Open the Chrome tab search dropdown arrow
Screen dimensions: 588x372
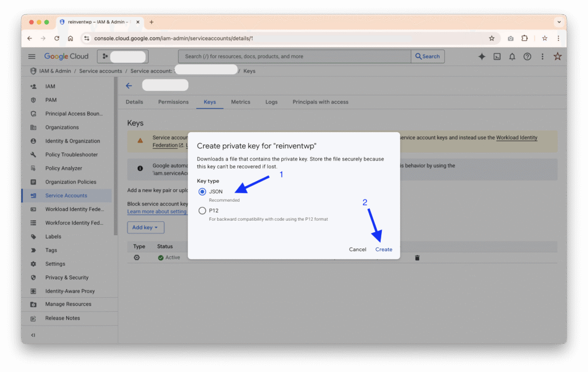(x=559, y=22)
